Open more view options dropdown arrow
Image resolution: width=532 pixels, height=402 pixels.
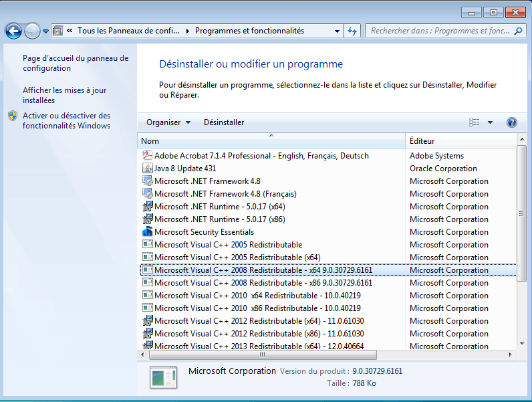click(x=490, y=122)
